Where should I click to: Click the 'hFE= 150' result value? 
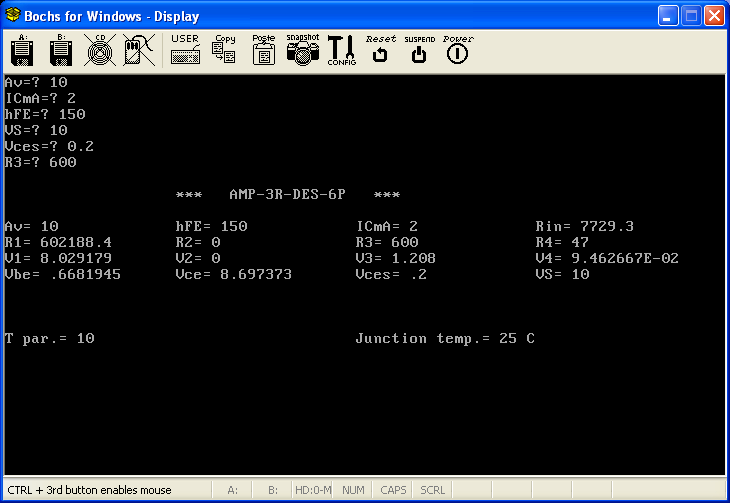tap(211, 226)
